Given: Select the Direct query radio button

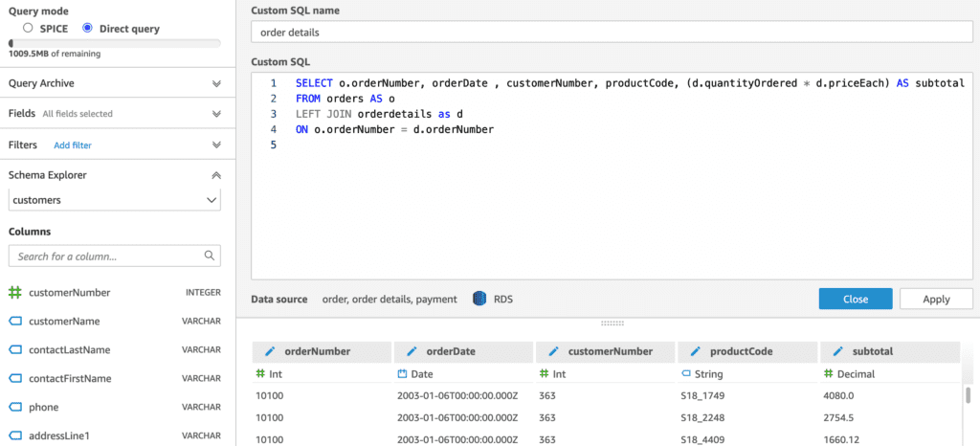Looking at the screenshot, I should point(87,29).
